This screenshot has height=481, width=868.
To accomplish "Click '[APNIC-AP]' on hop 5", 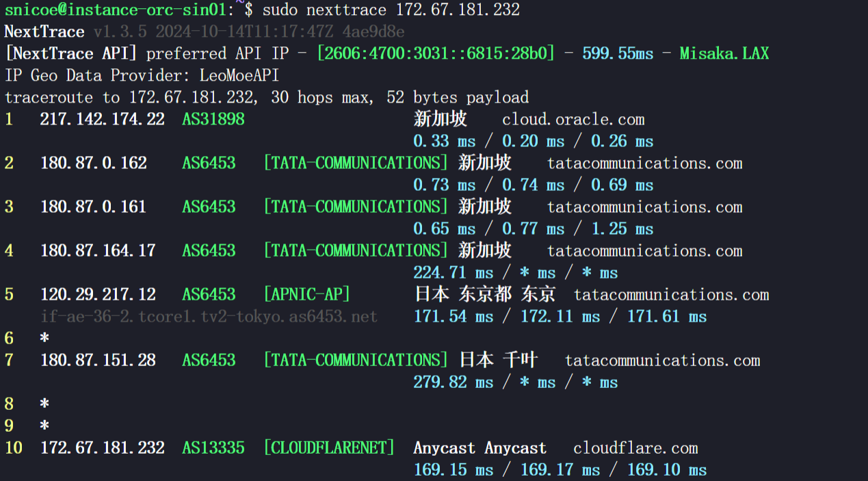I will 306,294.
